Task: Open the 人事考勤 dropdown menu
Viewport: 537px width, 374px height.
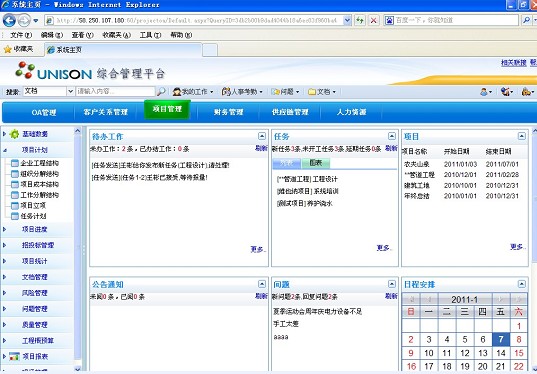Action: (x=242, y=91)
